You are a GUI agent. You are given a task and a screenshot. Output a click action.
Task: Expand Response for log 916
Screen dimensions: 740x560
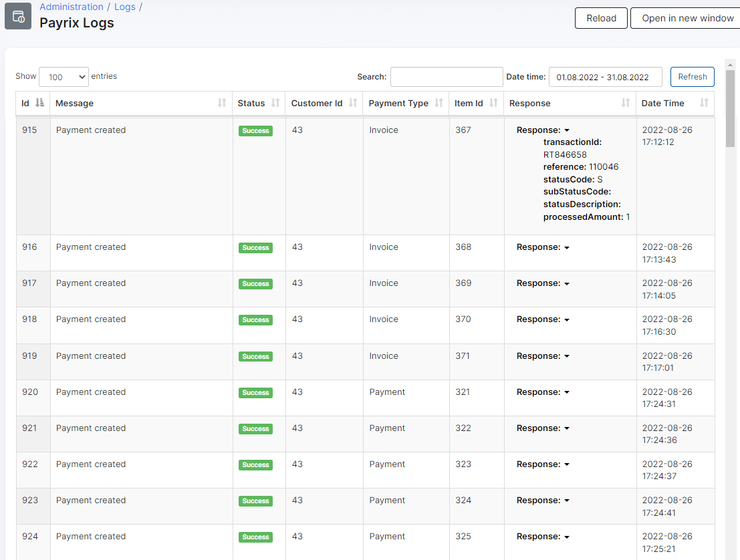[x=543, y=247]
